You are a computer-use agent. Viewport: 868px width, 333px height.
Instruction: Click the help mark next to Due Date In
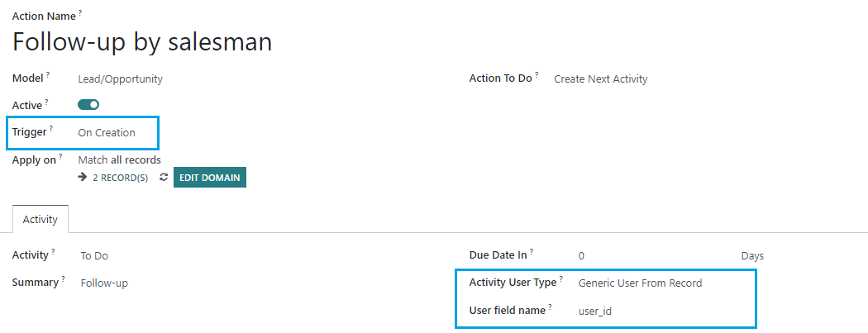click(532, 251)
